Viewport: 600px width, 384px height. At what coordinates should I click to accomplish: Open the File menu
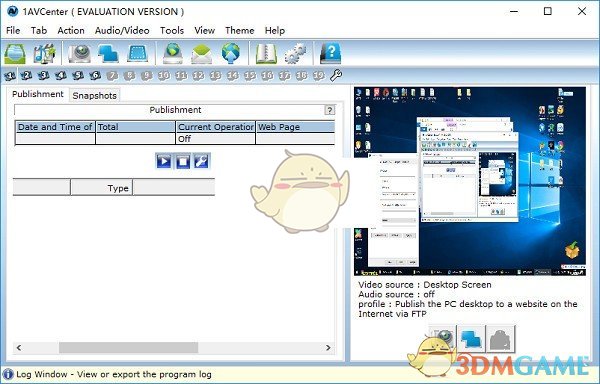[13, 31]
